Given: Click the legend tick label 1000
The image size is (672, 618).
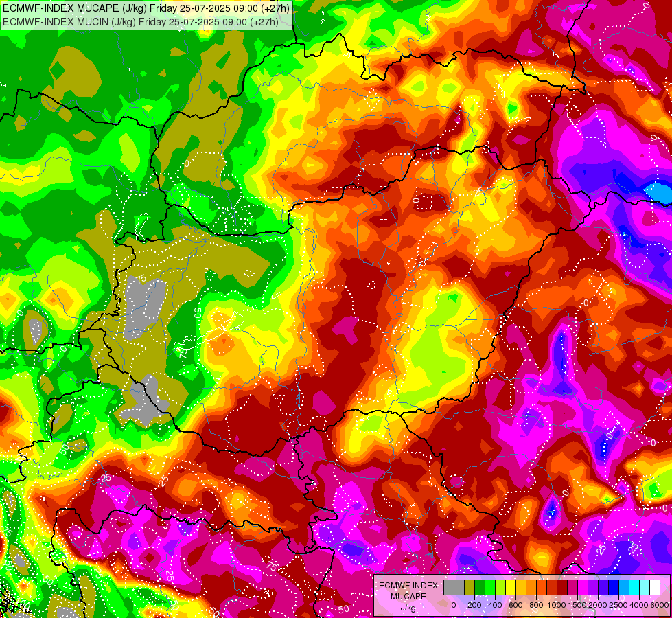Looking at the screenshot, I should coord(557,605).
